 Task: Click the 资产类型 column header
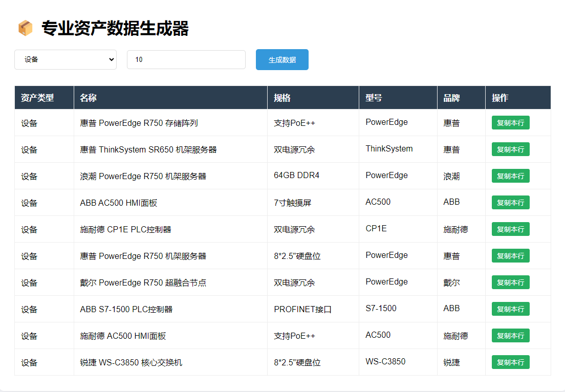coord(45,98)
